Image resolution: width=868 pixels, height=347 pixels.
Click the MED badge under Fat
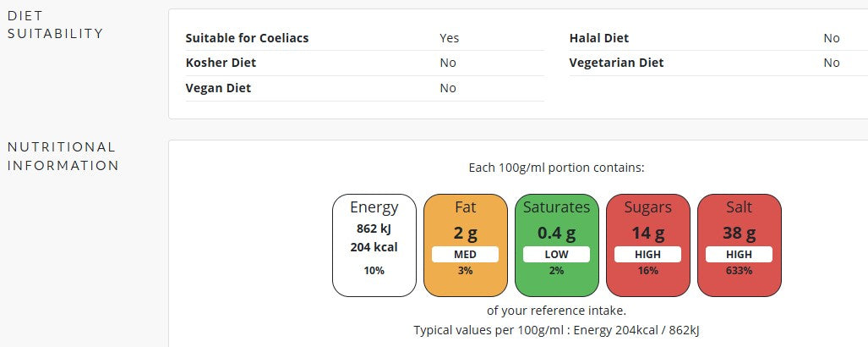click(x=466, y=255)
